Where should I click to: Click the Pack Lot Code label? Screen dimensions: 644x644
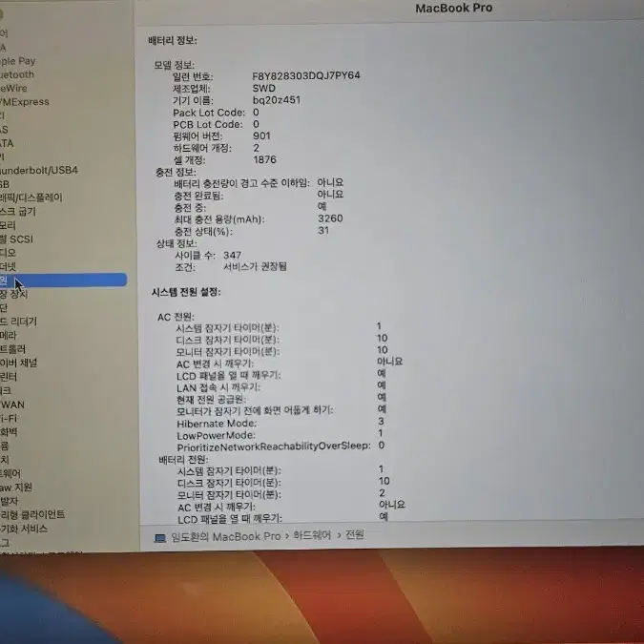209,113
